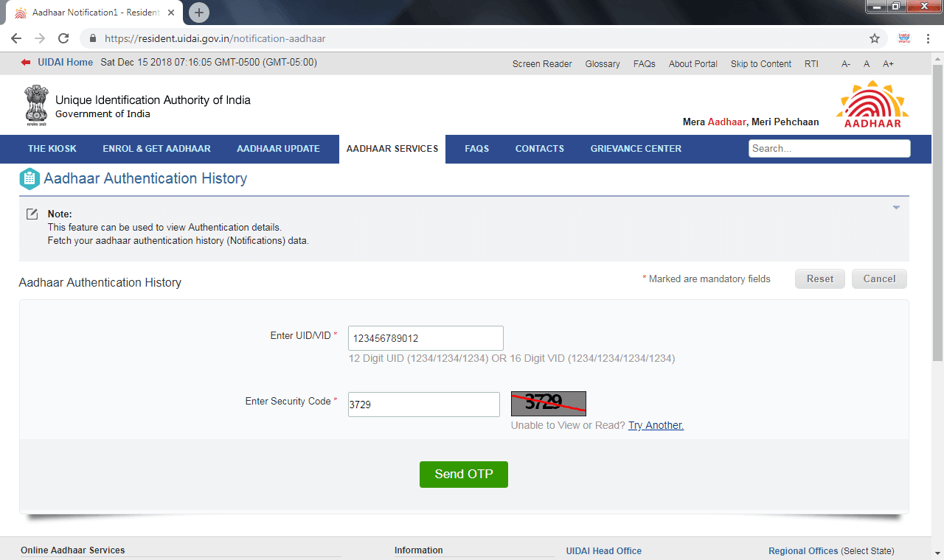Click the captcha image 3729
Viewport: 944px width, 560px height.
(x=549, y=403)
